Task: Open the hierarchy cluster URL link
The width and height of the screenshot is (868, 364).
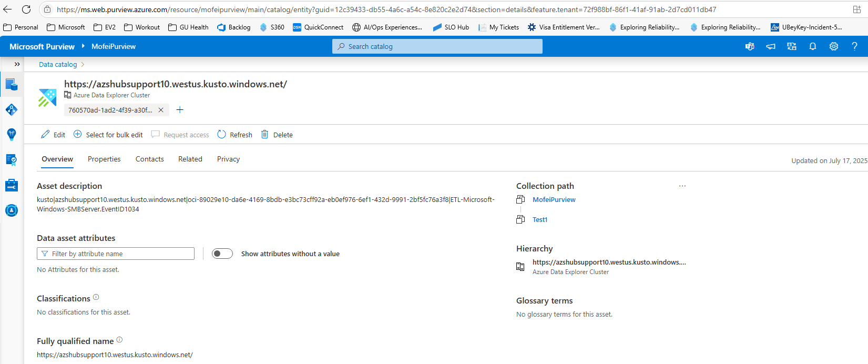Action: (x=609, y=262)
